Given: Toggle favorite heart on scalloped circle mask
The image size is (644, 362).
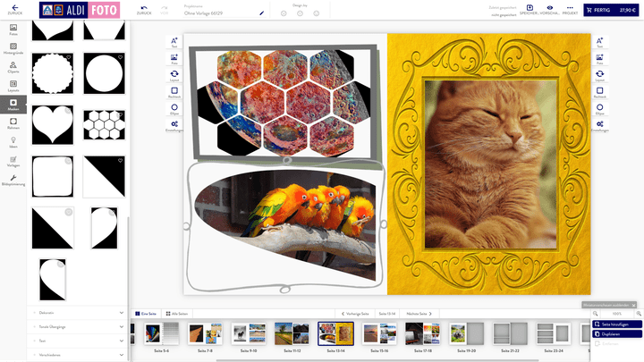Looking at the screenshot, I should (x=69, y=58).
